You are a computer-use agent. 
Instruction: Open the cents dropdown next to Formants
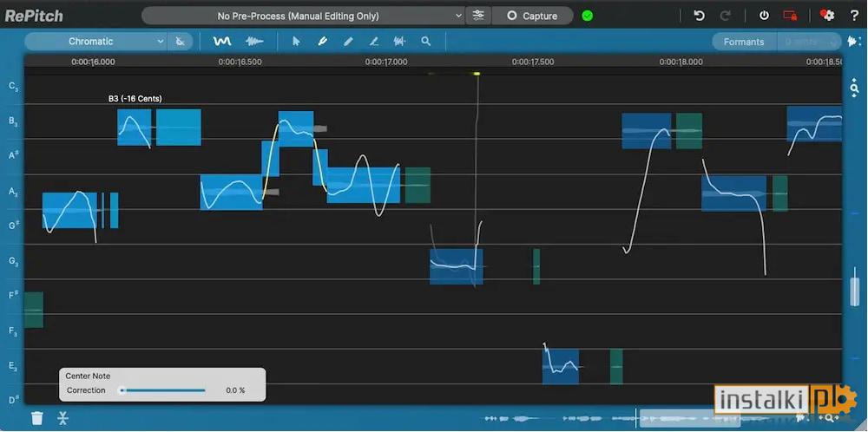pyautogui.click(x=809, y=42)
